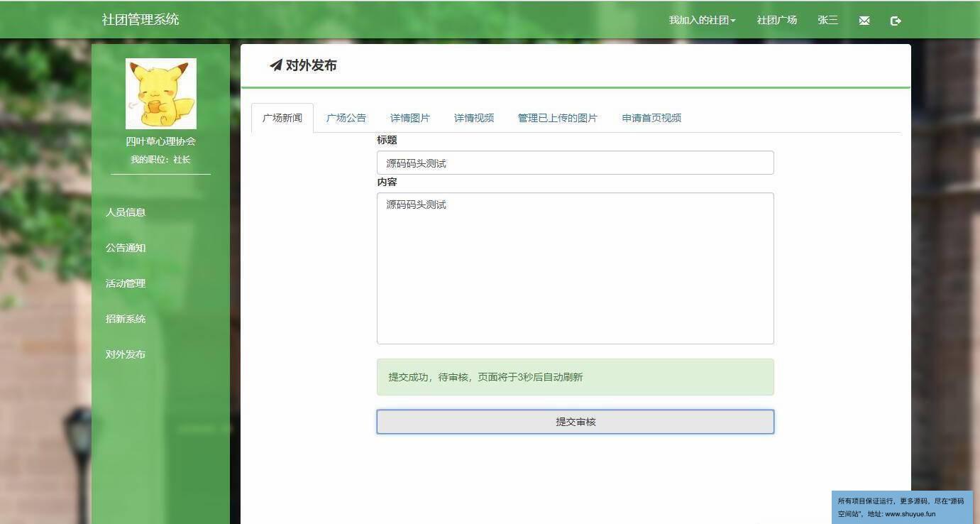Screen dimensions: 980x524
Task: Select the 广场新闻 tab
Action: [282, 118]
